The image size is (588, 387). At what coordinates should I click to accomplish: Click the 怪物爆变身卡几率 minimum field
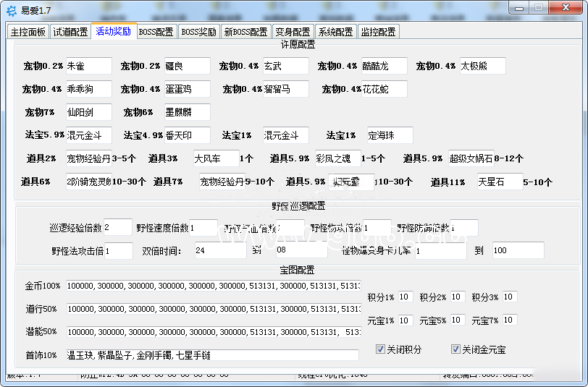(440, 250)
